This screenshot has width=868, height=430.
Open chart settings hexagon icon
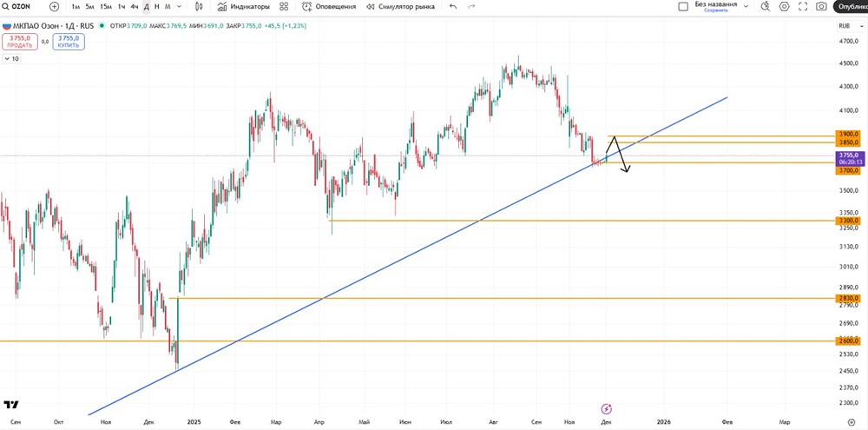[x=785, y=7]
